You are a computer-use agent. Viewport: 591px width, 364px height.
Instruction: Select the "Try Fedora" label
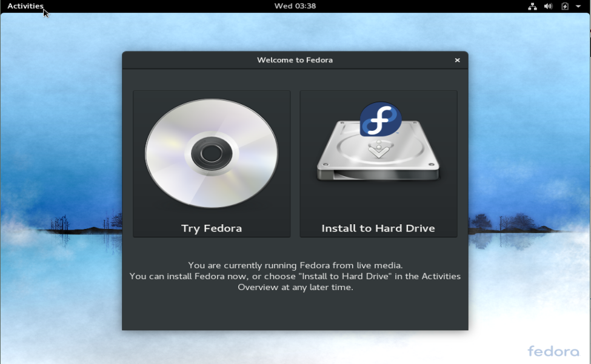212,228
